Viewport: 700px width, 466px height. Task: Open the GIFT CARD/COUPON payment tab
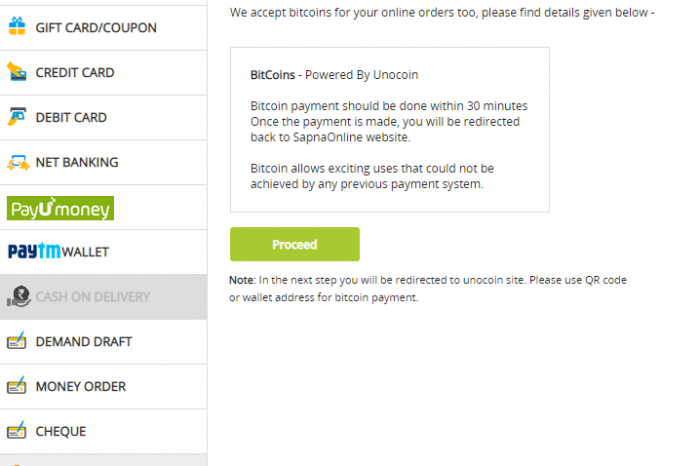[x=103, y=28]
